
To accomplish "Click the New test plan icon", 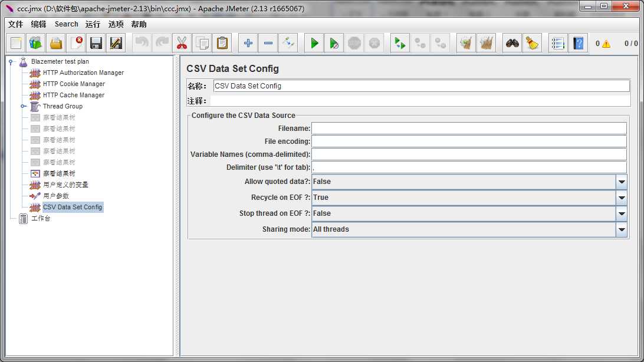I will pyautogui.click(x=16, y=43).
